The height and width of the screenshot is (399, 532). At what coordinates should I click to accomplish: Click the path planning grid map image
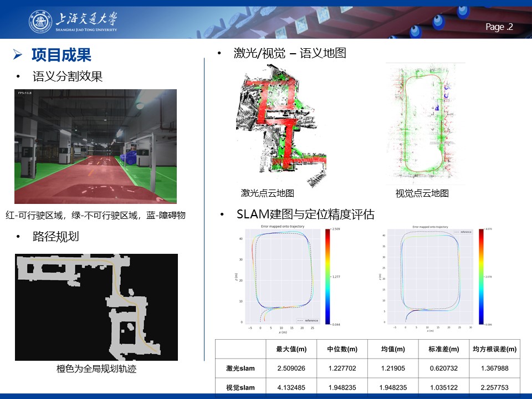[96, 307]
